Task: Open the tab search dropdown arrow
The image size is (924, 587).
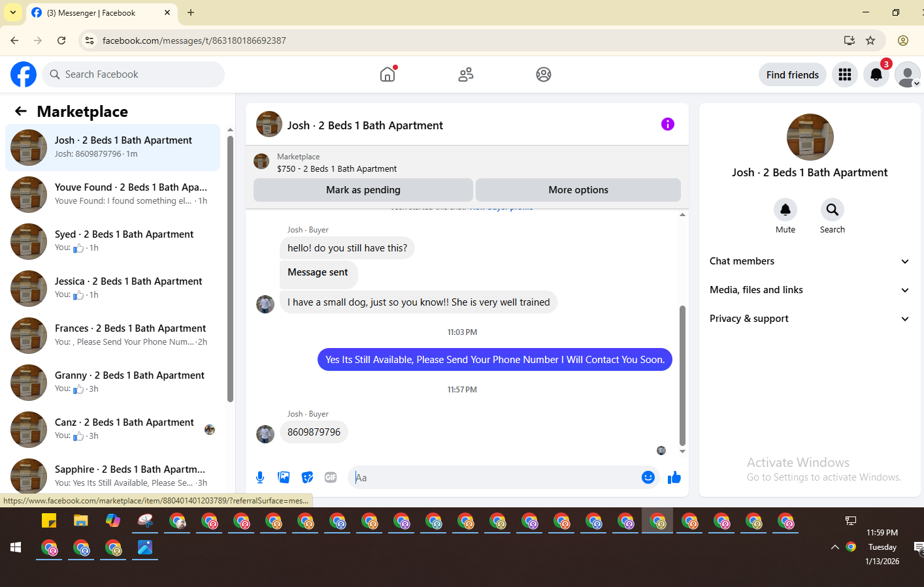Action: coord(12,12)
